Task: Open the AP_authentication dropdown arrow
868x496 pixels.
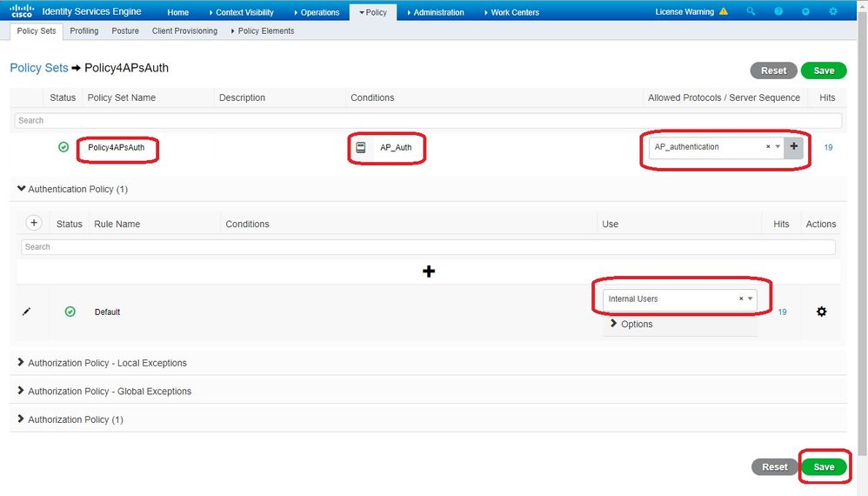Action: click(778, 147)
